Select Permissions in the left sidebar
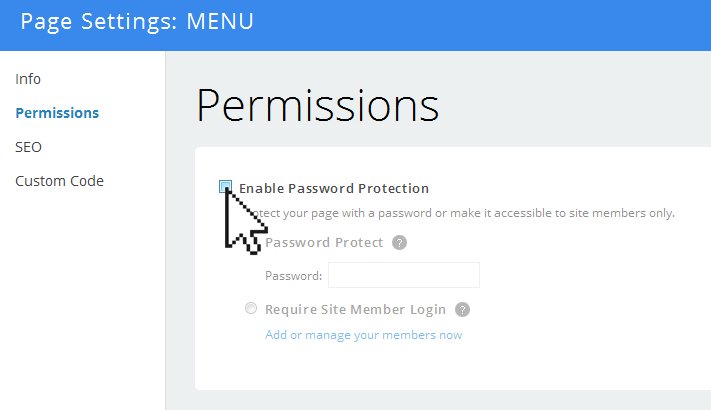Screen dimensions: 711x410 pos(57,113)
